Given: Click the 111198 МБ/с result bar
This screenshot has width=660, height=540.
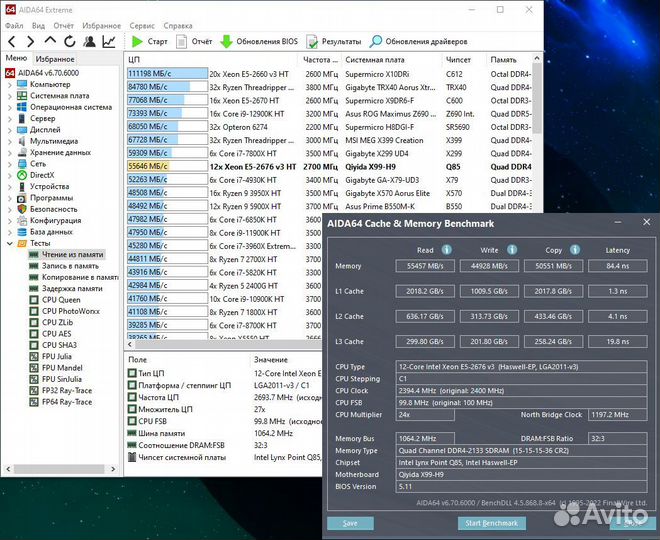Looking at the screenshot, I should (167, 74).
